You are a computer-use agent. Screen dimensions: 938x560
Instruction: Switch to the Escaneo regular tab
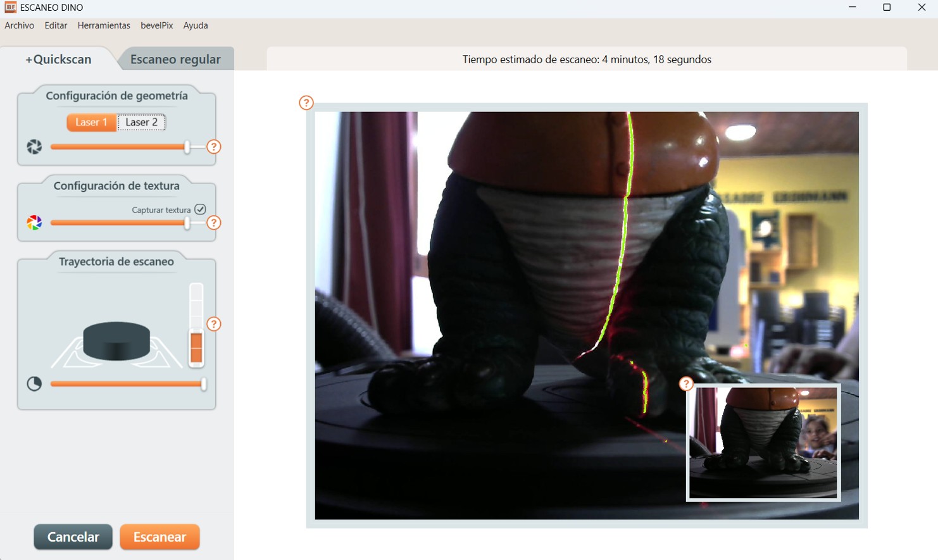tap(175, 59)
